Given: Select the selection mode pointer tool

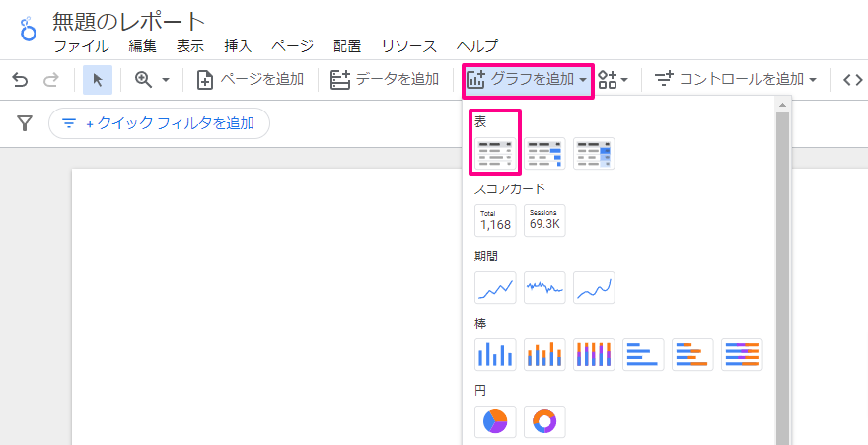Looking at the screenshot, I should [98, 80].
